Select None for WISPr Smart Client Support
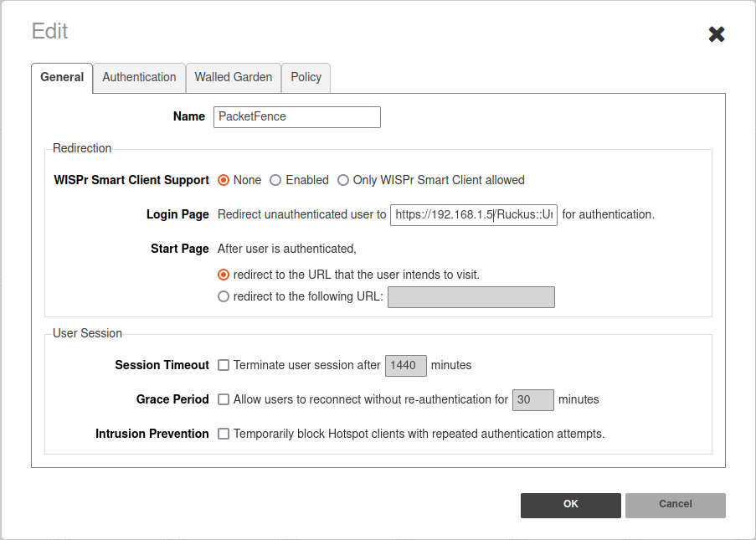This screenshot has height=540, width=756. [224, 180]
